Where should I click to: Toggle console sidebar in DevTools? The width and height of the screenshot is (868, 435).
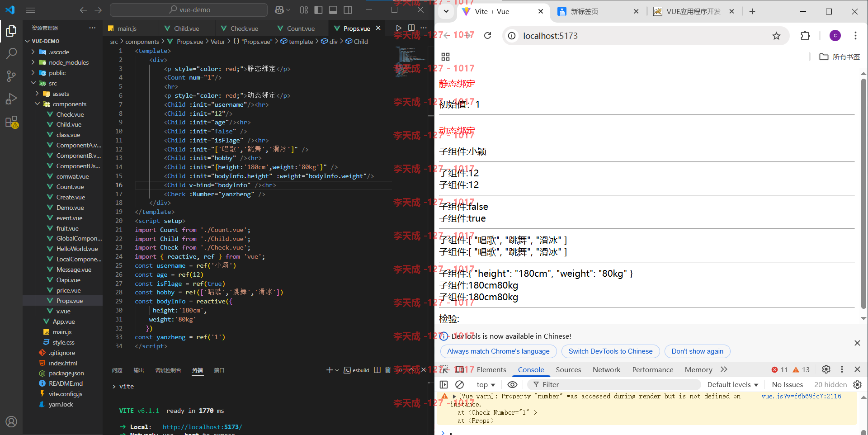coord(444,384)
